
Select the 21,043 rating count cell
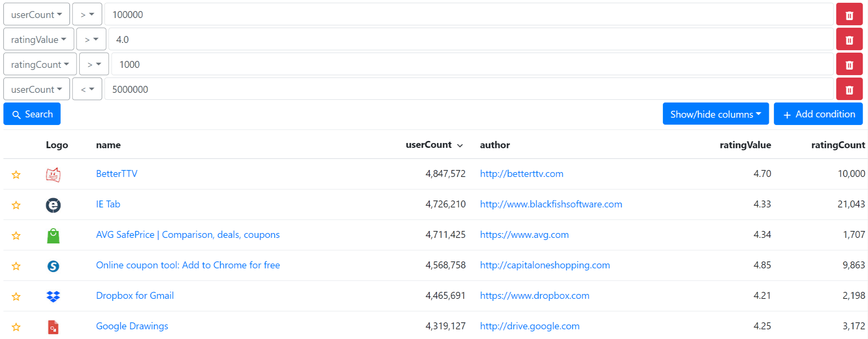pos(851,204)
